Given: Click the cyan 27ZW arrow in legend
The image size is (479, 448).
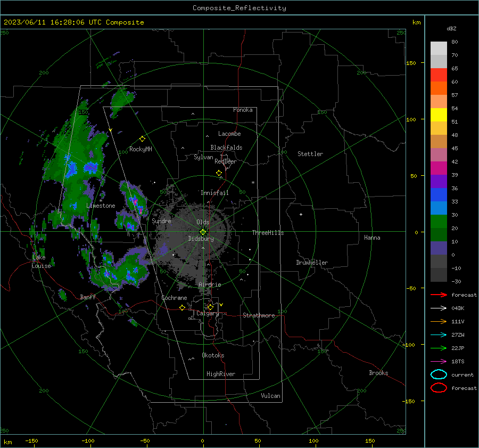Looking at the screenshot, I should pyautogui.click(x=439, y=335).
